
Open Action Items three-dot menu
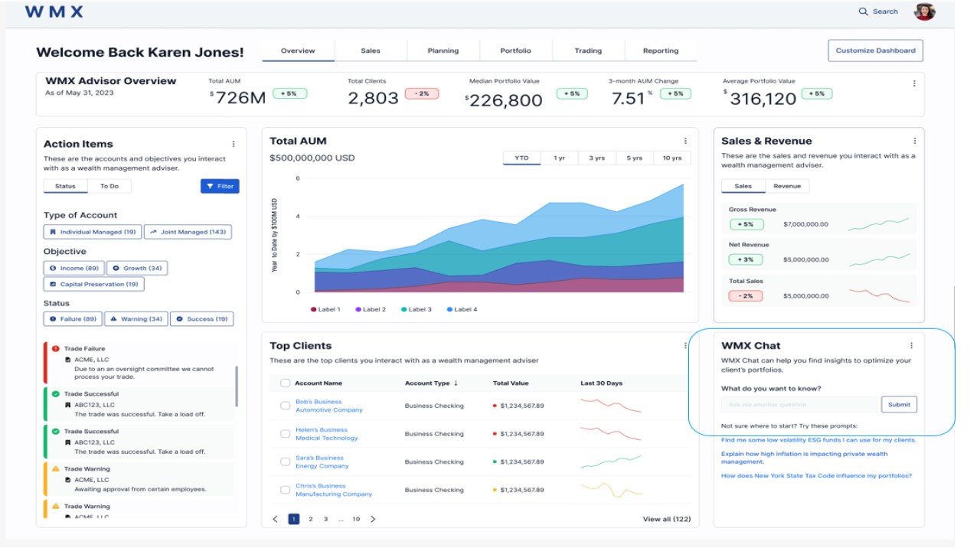coord(234,144)
